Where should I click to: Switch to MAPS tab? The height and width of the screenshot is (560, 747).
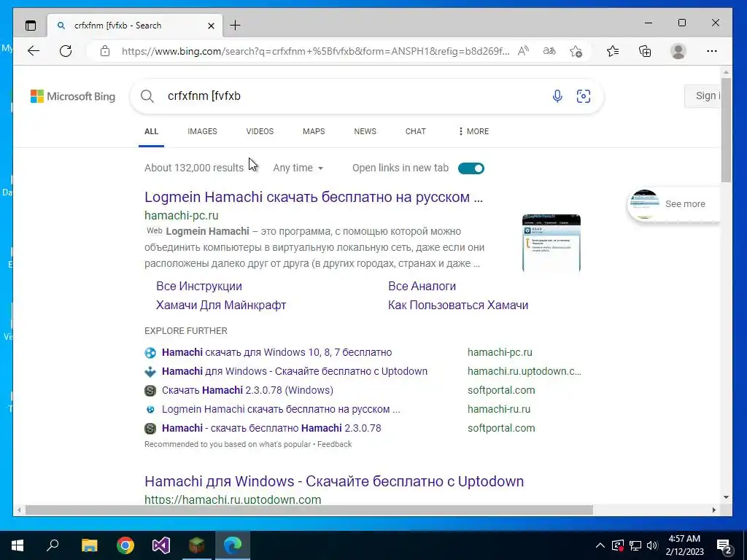(x=314, y=131)
